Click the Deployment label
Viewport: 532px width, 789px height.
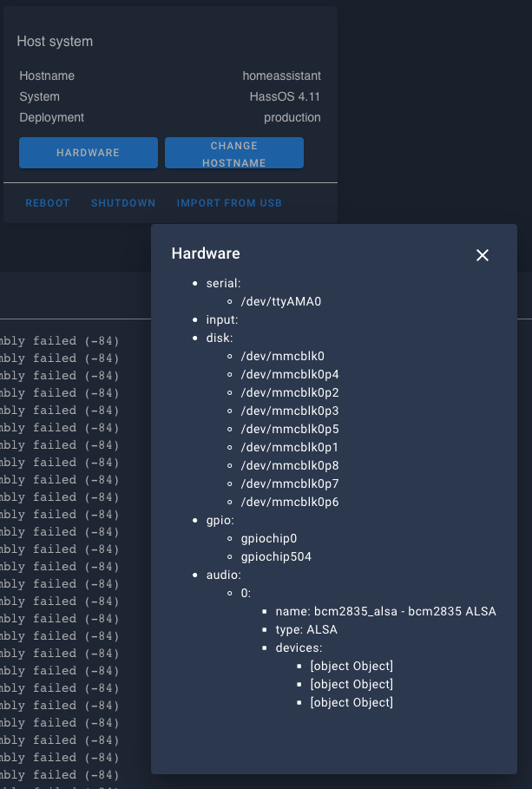pos(52,118)
